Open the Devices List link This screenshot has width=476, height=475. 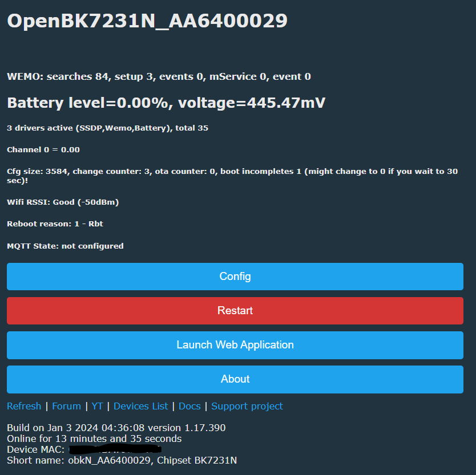pyautogui.click(x=140, y=406)
